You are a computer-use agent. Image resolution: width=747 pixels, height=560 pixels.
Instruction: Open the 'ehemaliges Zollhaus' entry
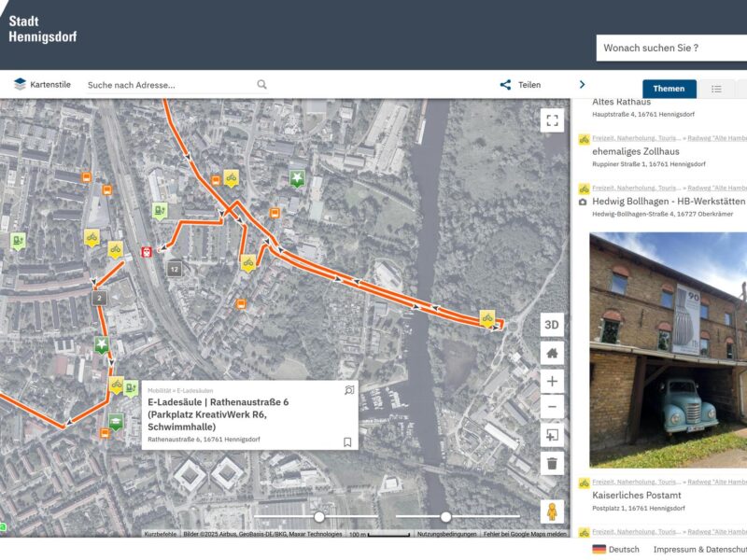[x=636, y=151]
